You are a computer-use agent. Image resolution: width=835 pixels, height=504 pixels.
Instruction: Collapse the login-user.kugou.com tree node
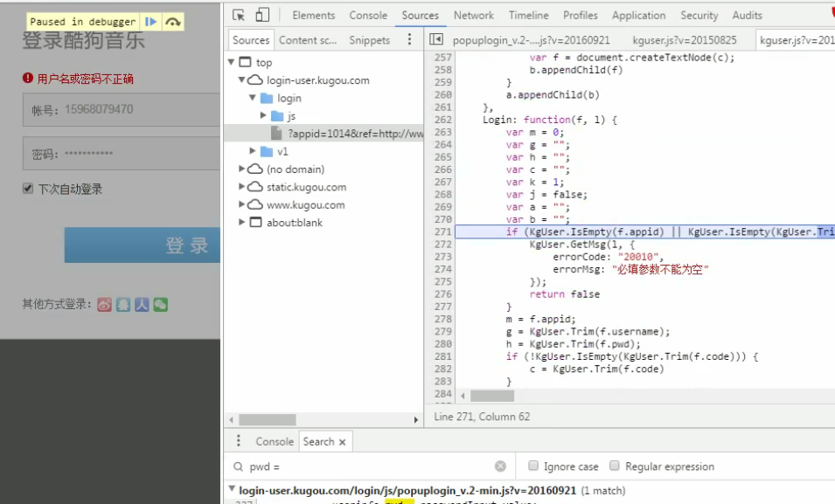(242, 80)
